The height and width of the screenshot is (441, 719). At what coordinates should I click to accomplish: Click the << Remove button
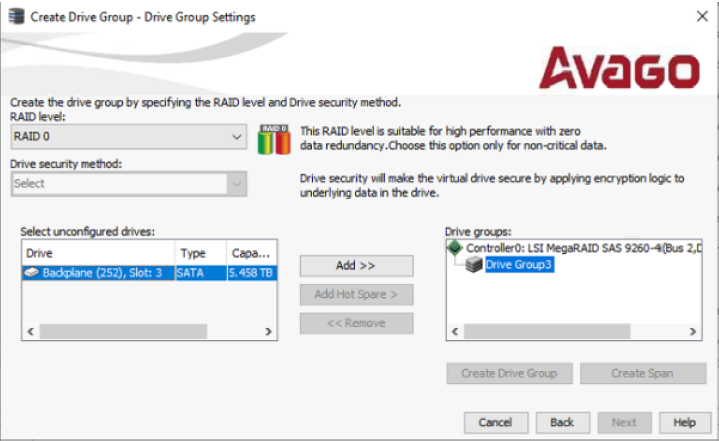(x=356, y=323)
